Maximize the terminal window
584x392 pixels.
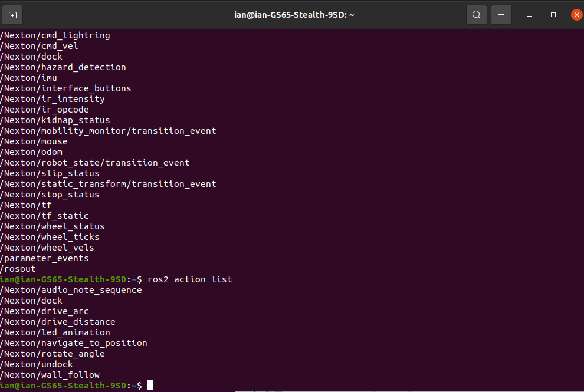tap(553, 15)
